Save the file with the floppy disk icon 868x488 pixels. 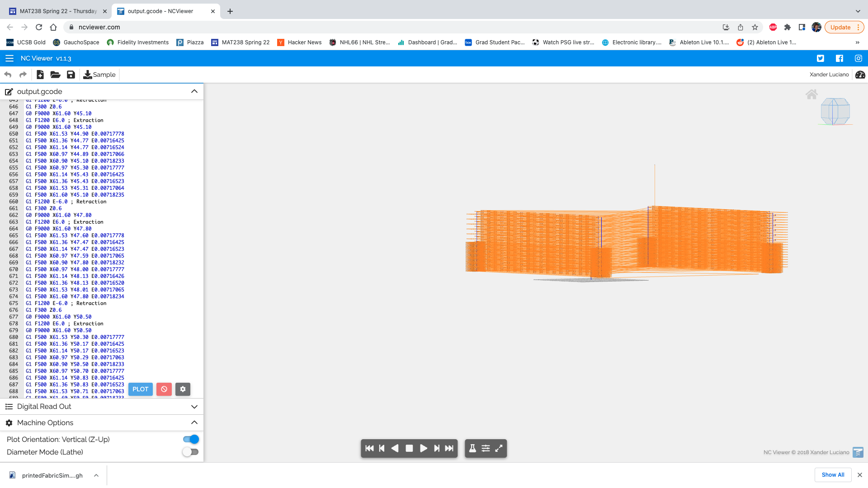tap(71, 75)
